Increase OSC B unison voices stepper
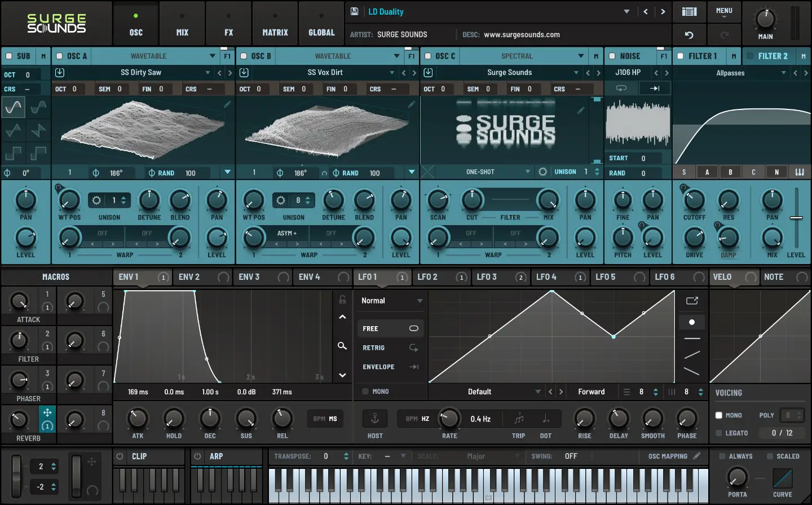Screen dimensions: 812x505 (x=308, y=197)
